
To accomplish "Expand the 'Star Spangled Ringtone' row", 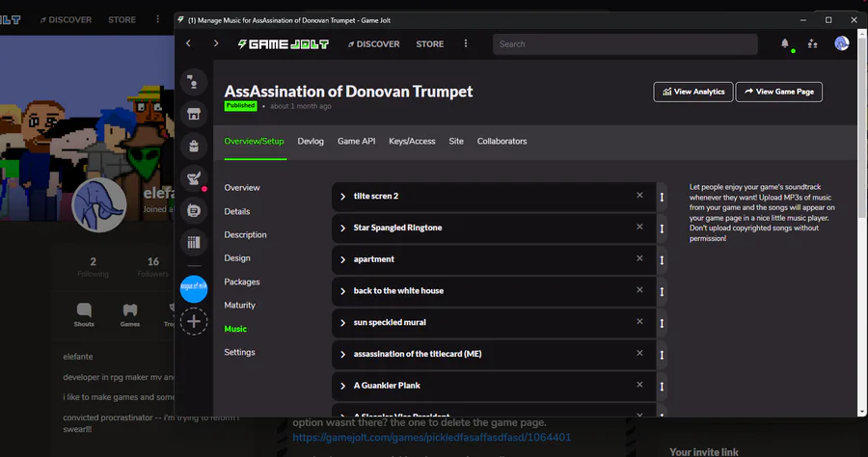I will pyautogui.click(x=342, y=228).
